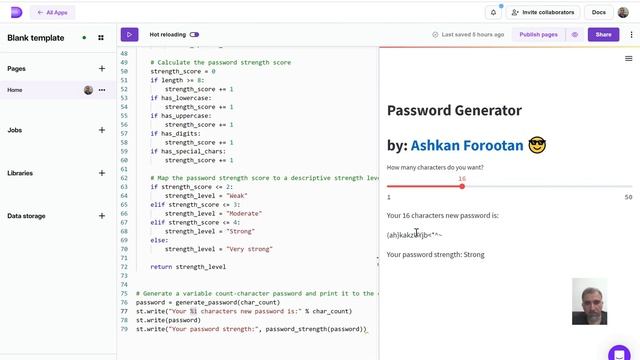Click the Libraries section heading
640x360 pixels.
tap(20, 173)
